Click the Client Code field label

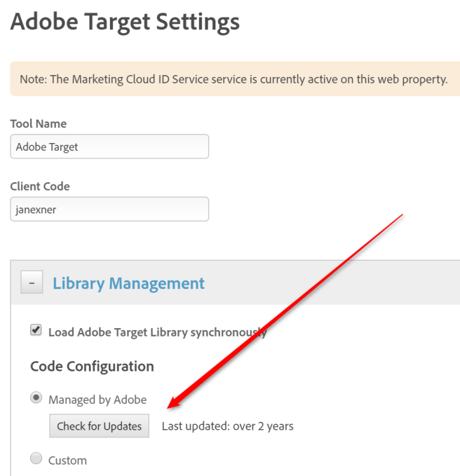(40, 186)
